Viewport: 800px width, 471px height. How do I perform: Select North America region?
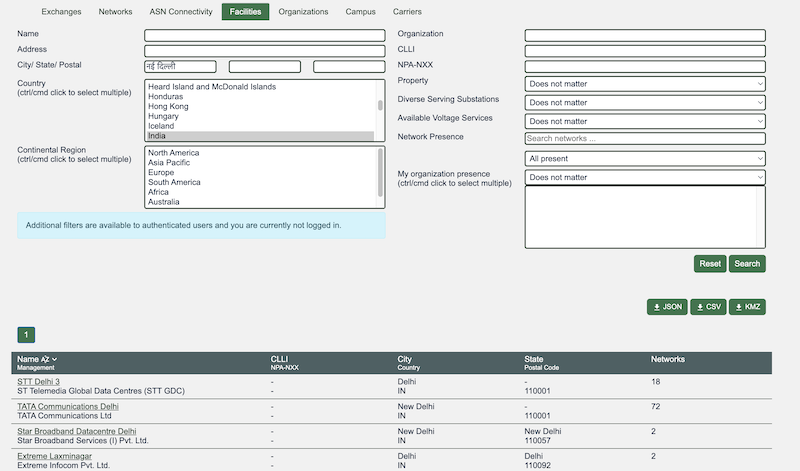point(260,153)
